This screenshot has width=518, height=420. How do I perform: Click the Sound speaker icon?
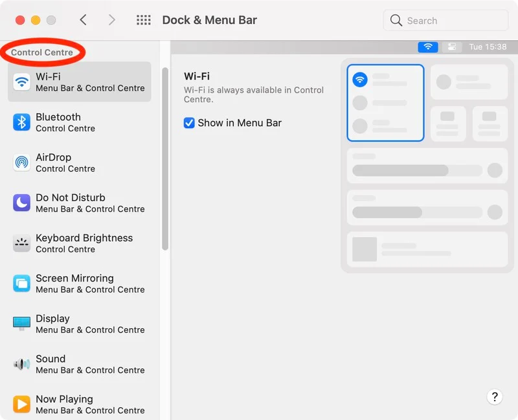click(22, 364)
